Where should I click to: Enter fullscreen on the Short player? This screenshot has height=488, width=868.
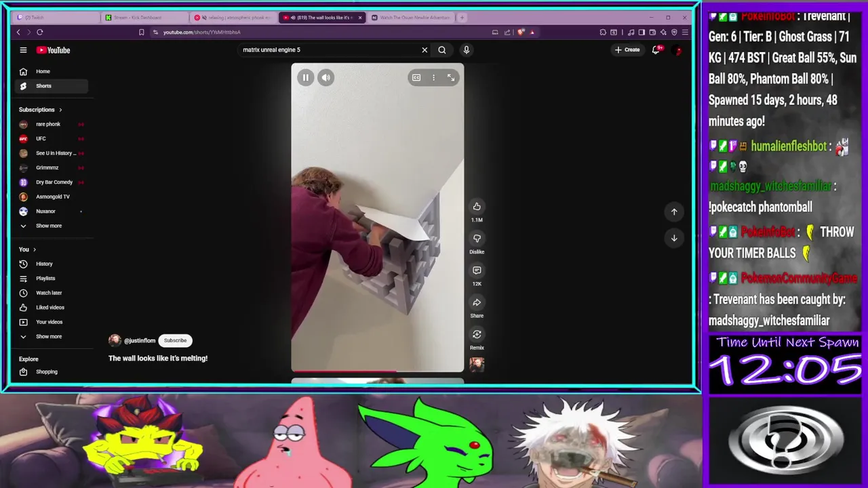(x=451, y=78)
